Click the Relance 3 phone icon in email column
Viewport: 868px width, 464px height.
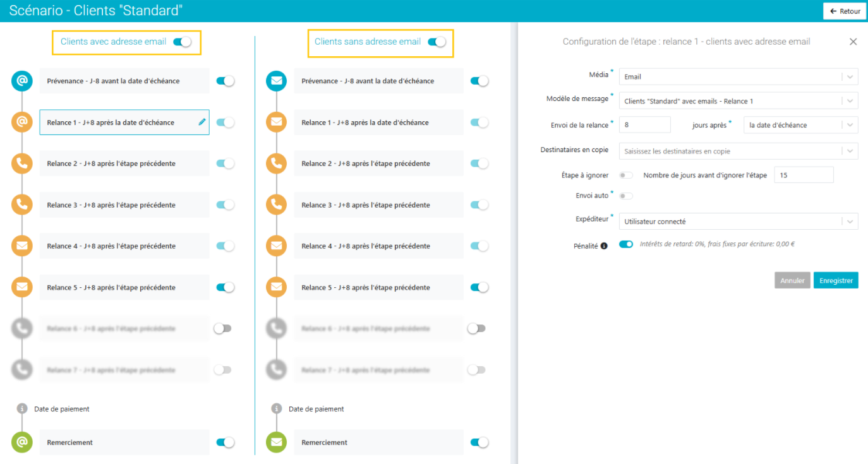point(22,205)
